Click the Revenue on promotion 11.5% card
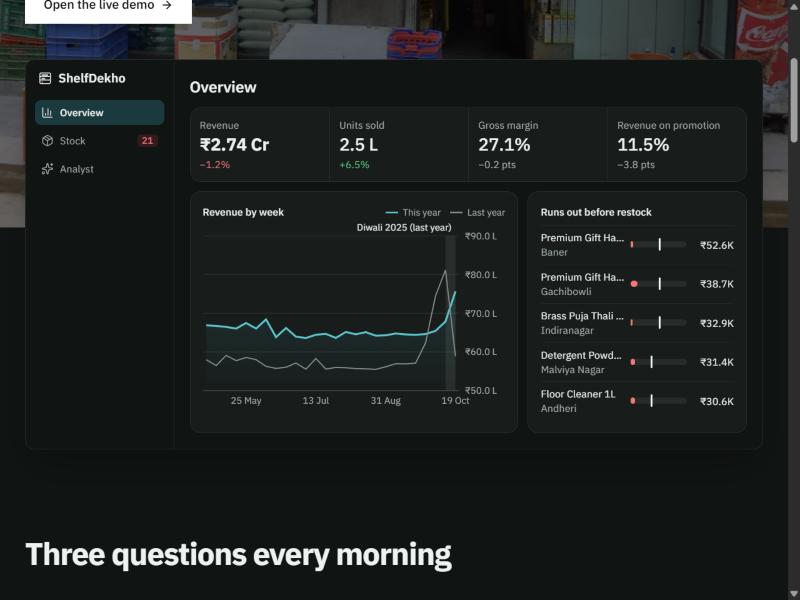 click(677, 144)
